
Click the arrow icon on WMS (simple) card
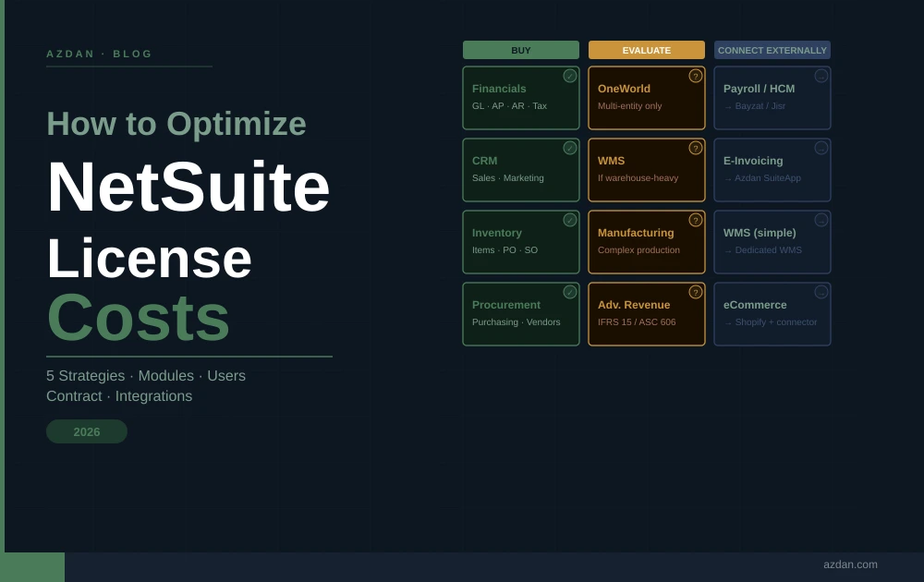(x=821, y=220)
